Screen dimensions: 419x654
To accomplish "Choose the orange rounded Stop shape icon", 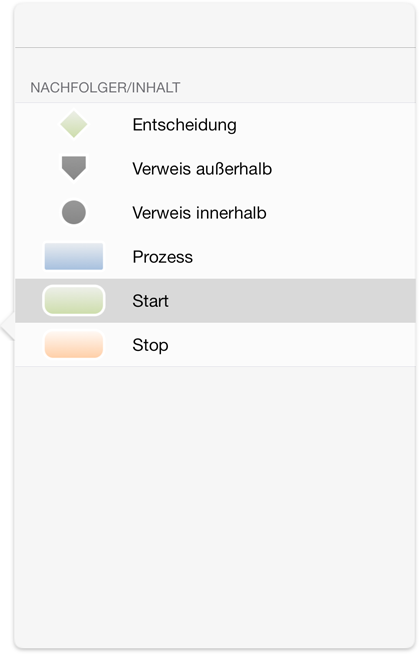I will (74, 345).
